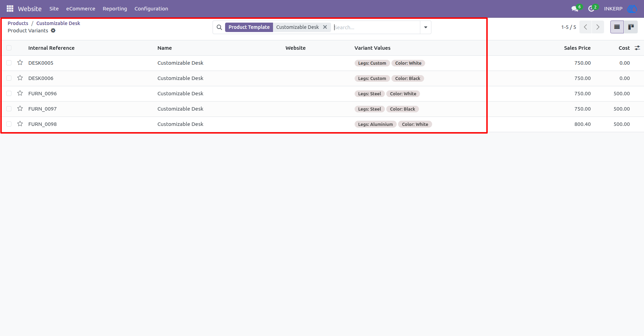Click the 1-5 / 5 pager counter
Viewport: 644px width, 336px height.
point(569,27)
